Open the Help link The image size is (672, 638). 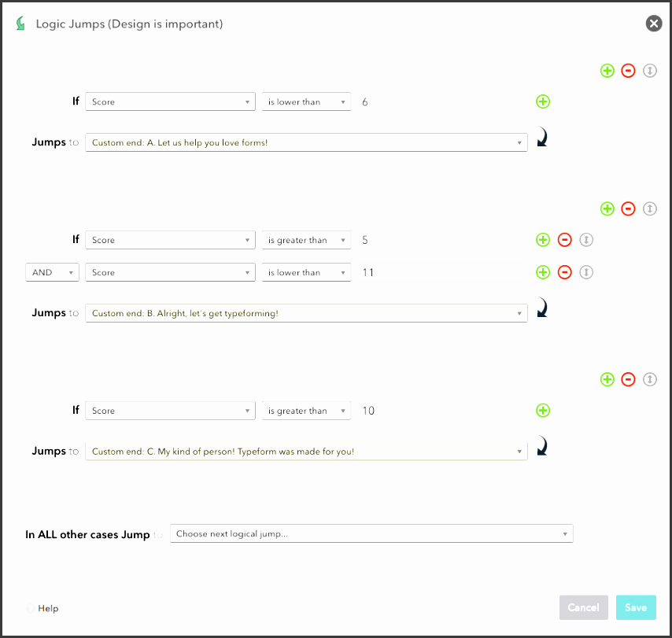tap(48, 608)
